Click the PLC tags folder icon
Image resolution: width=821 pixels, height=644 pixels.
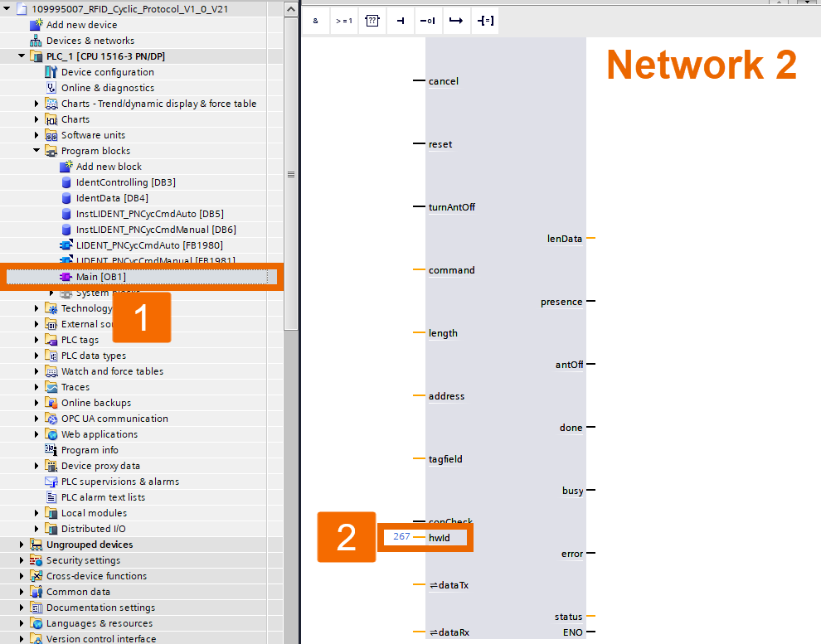tap(51, 340)
